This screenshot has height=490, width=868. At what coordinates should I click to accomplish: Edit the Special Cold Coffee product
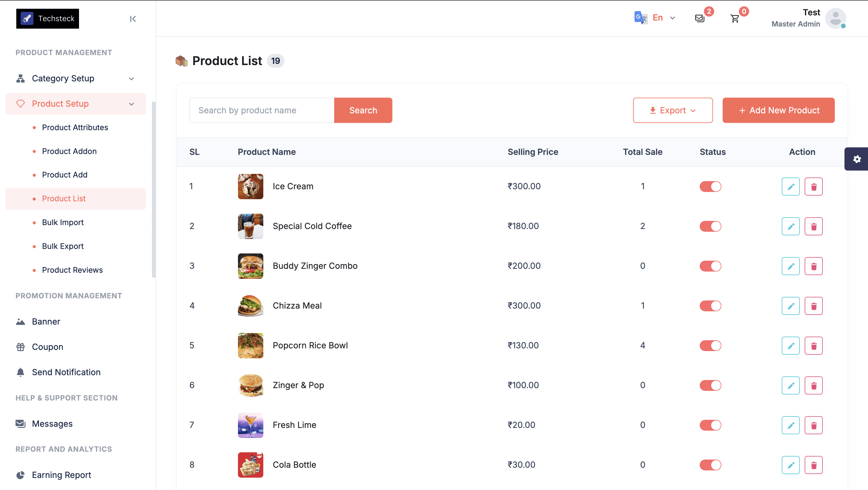click(x=790, y=226)
